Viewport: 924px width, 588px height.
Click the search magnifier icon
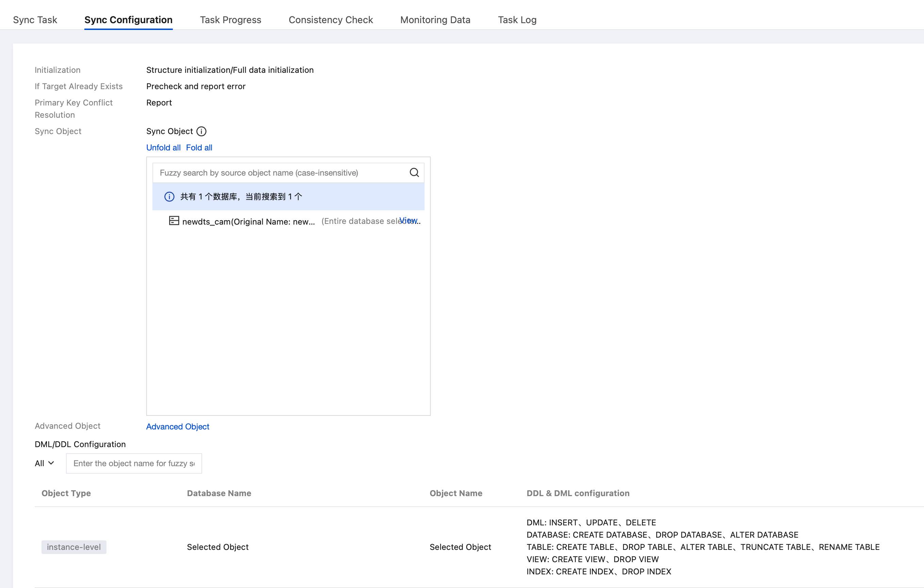click(414, 173)
